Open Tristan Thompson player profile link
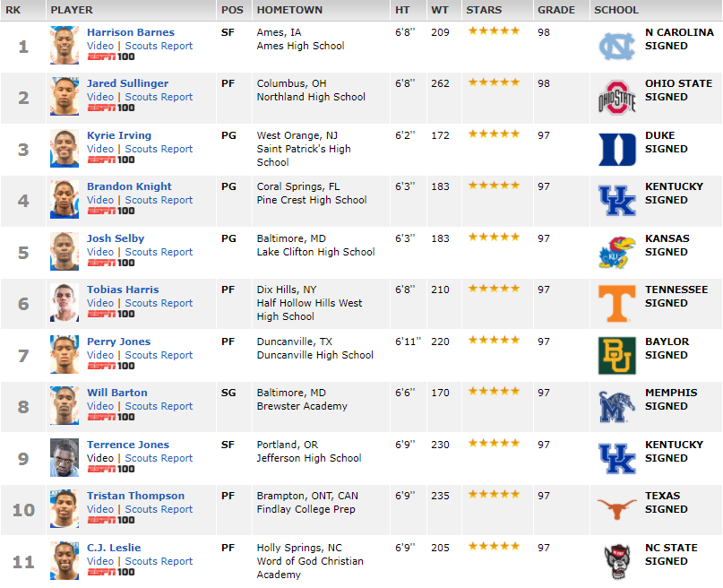The height and width of the screenshot is (588, 723). [x=135, y=496]
